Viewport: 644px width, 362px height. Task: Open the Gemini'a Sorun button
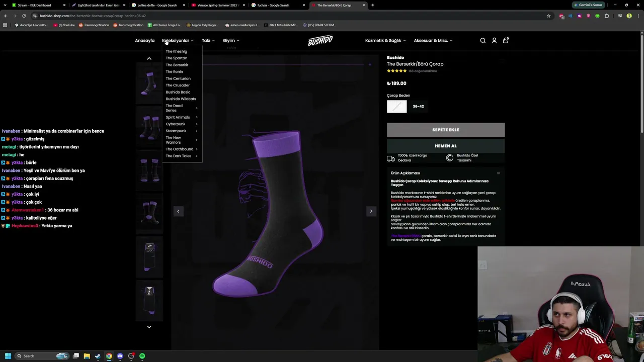tap(588, 5)
